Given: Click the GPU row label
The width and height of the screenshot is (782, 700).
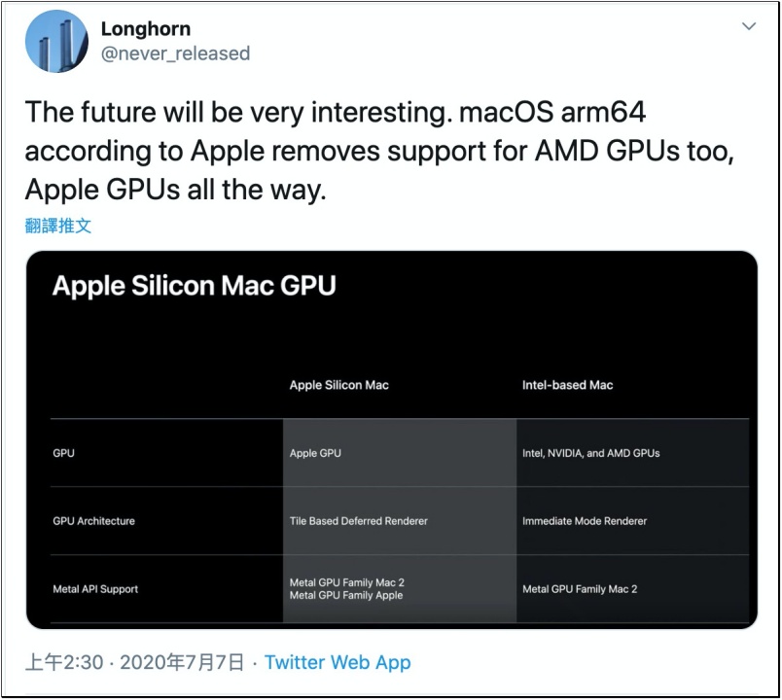Looking at the screenshot, I should [x=64, y=453].
